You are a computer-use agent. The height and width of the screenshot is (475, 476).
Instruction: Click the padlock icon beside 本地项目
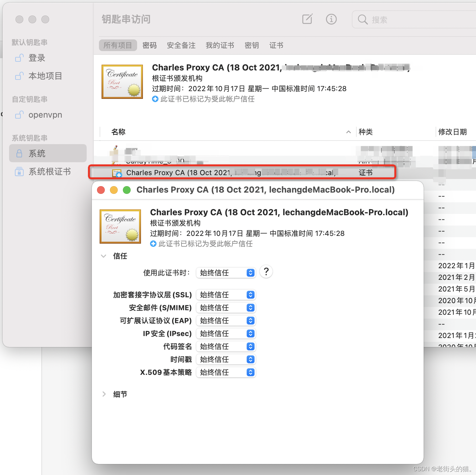19,76
